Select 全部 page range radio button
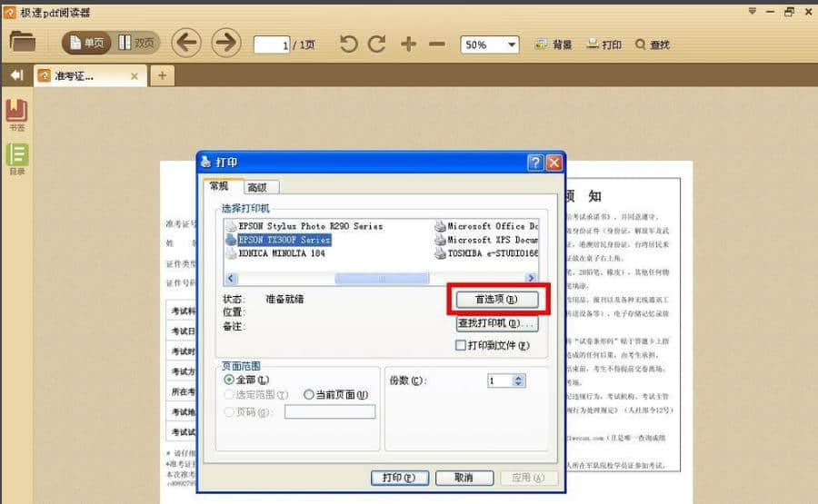 (229, 380)
